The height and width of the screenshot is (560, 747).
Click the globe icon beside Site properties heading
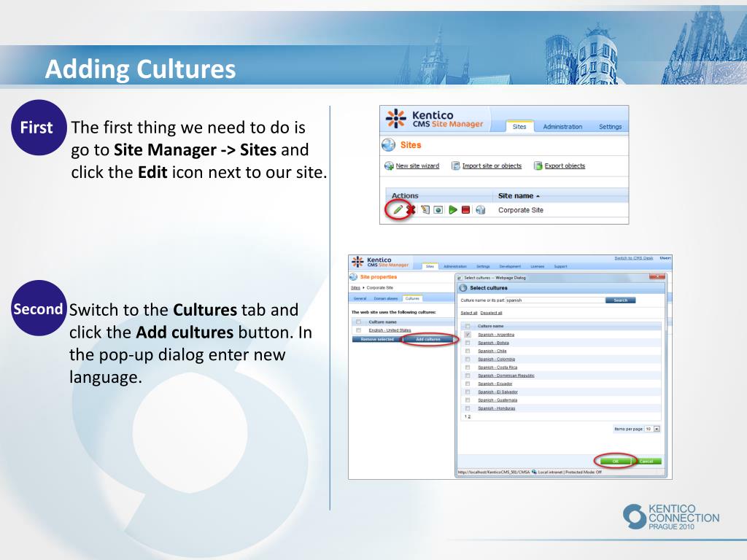(x=354, y=276)
